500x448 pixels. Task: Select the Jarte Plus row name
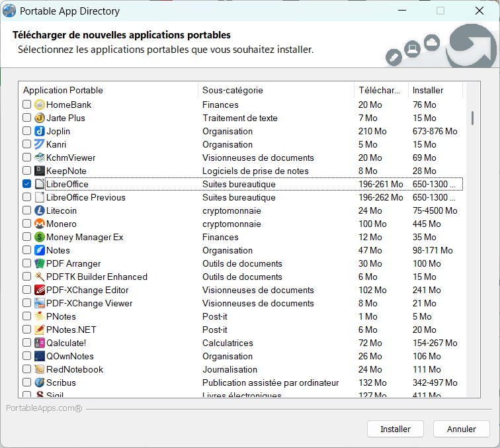pyautogui.click(x=65, y=118)
